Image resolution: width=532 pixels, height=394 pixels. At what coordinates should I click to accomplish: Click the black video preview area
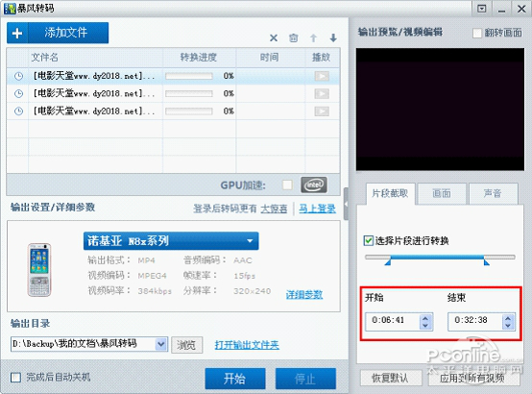440,109
